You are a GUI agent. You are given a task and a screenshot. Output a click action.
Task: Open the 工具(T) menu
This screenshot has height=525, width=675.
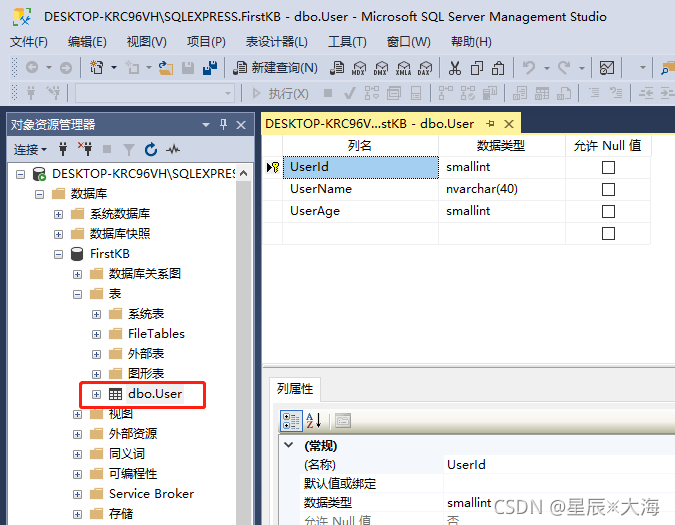tap(347, 42)
